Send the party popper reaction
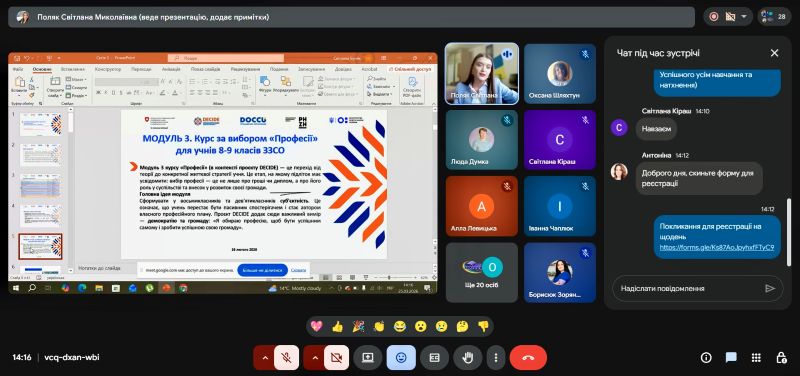Viewport: 800px width, 376px height. [x=358, y=327]
